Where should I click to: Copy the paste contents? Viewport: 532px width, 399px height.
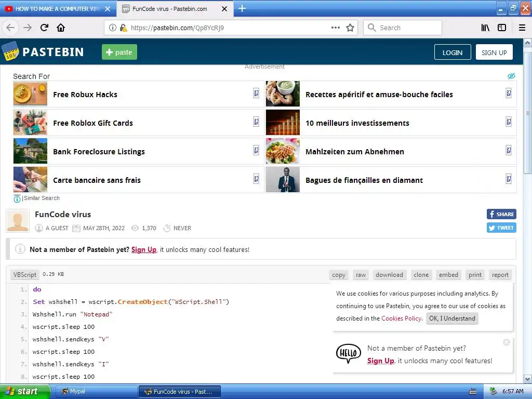pos(339,275)
